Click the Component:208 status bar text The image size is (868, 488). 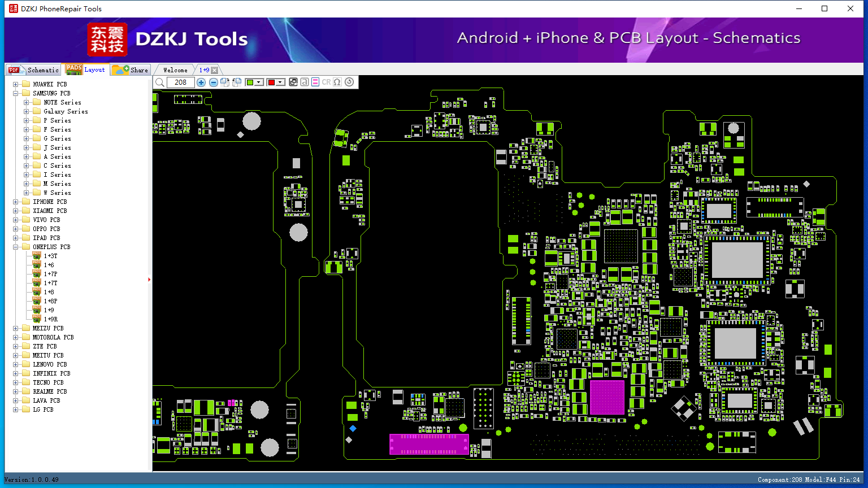[x=780, y=480]
